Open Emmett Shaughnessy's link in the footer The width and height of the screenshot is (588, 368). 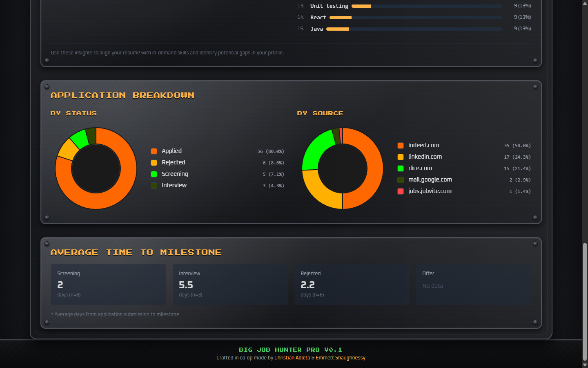(340, 358)
